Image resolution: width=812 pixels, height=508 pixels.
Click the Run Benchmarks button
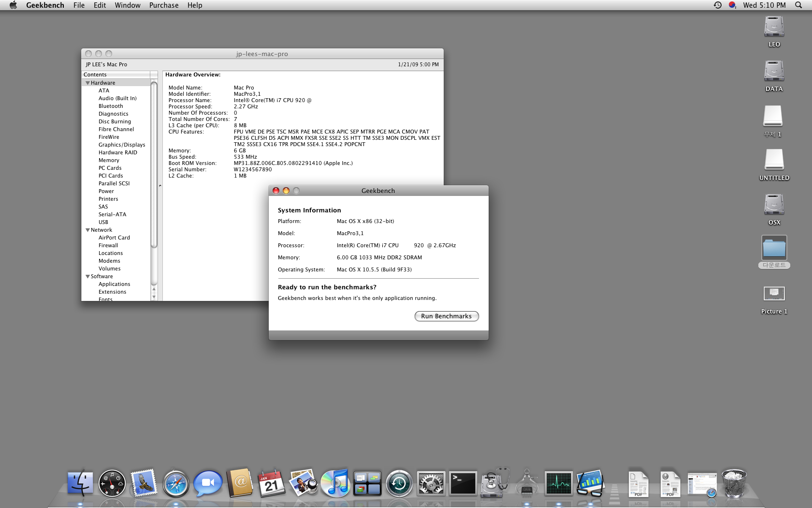447,316
